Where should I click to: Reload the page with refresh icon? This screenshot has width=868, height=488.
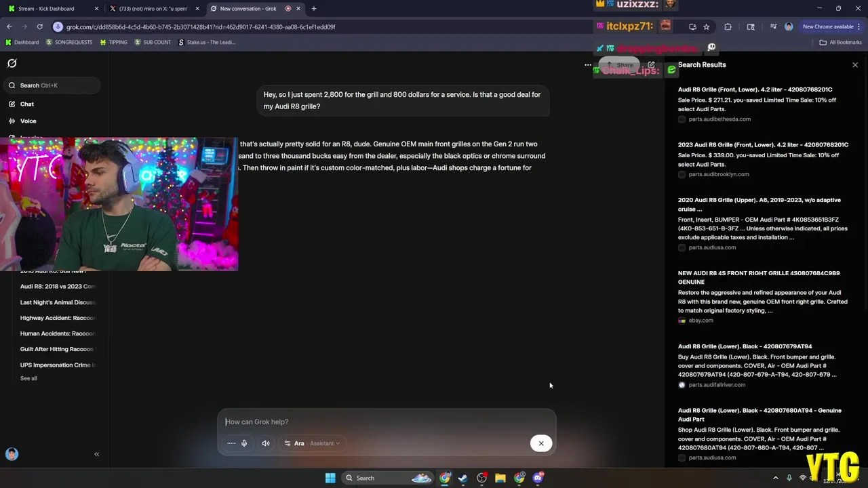[39, 26]
